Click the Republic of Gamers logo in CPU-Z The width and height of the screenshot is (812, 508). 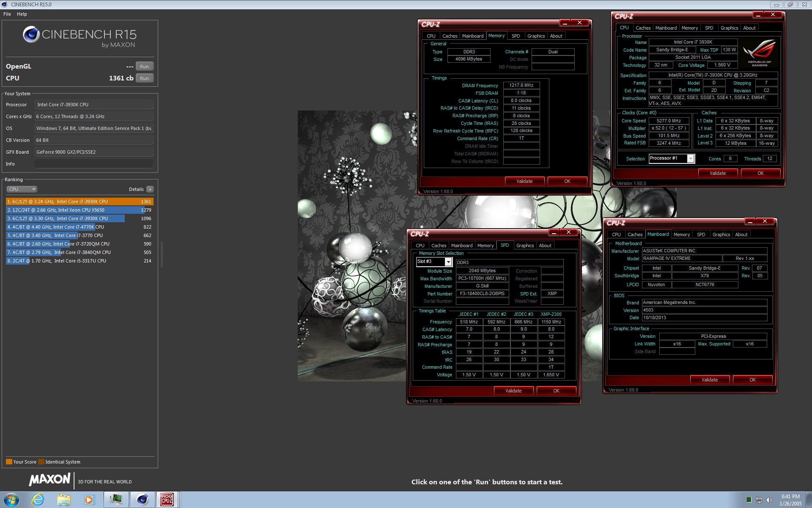coord(760,52)
